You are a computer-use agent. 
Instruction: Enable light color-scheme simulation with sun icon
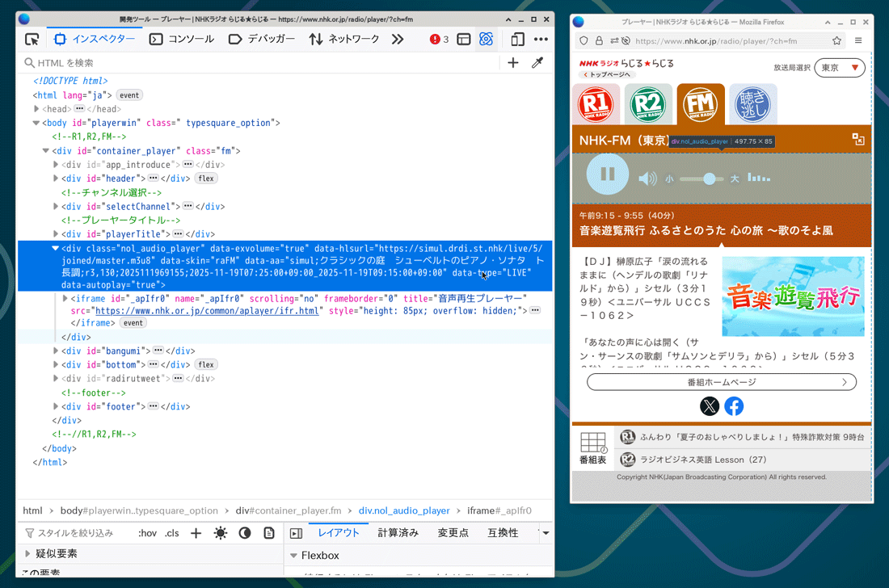tap(221, 533)
